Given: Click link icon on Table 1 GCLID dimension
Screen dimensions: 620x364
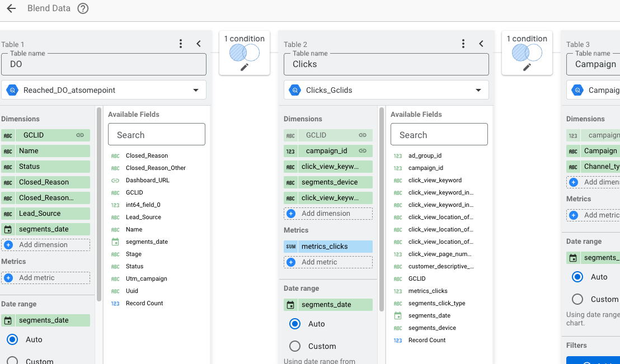Looking at the screenshot, I should point(80,135).
